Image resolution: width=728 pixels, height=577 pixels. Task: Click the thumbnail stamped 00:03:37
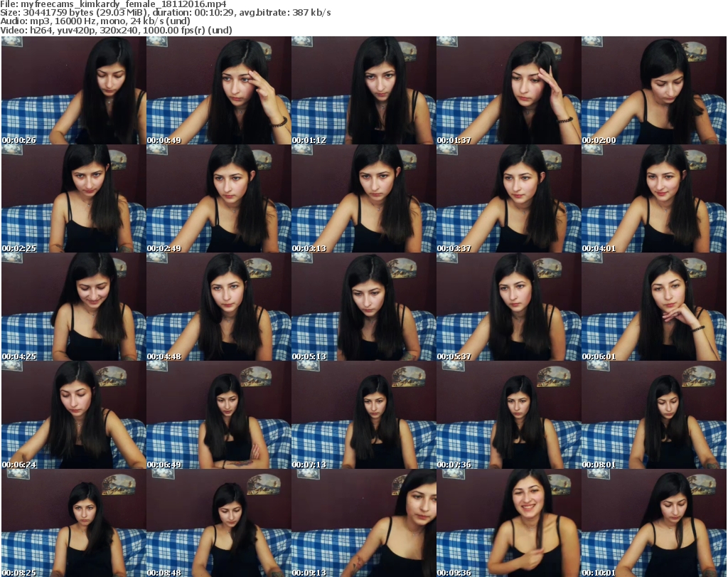point(509,198)
